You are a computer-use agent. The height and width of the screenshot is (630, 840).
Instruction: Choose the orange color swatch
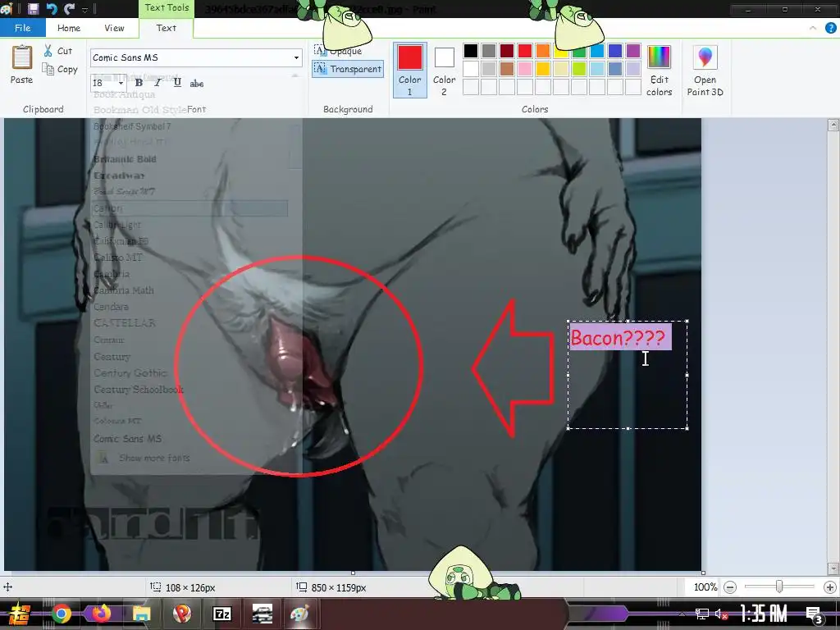pyautogui.click(x=543, y=51)
